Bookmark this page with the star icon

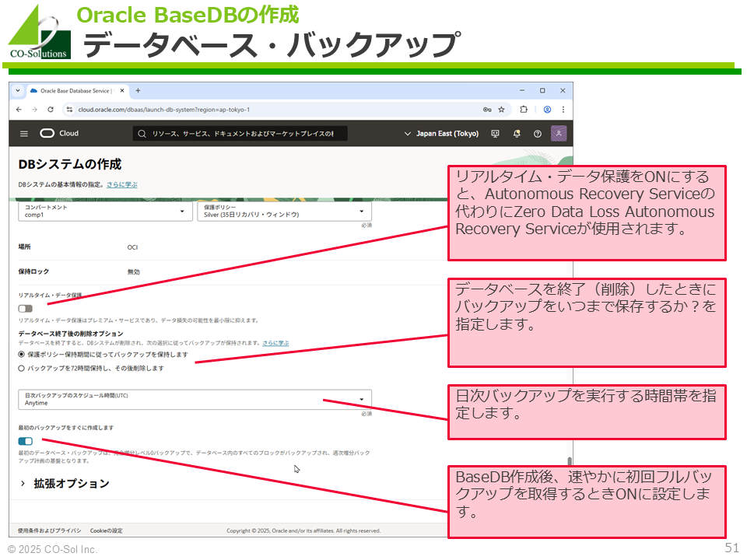click(502, 110)
